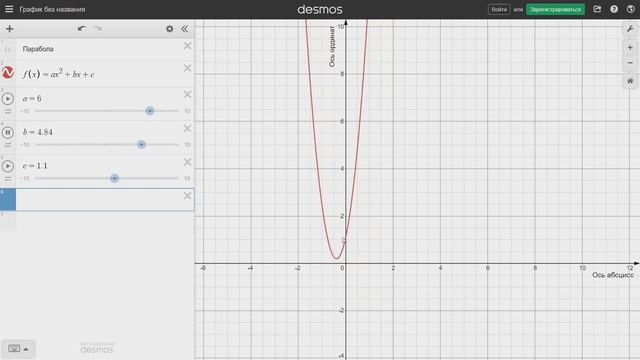Edit lower limit -10 of slider a
The width and height of the screenshot is (640, 360).
25,111
